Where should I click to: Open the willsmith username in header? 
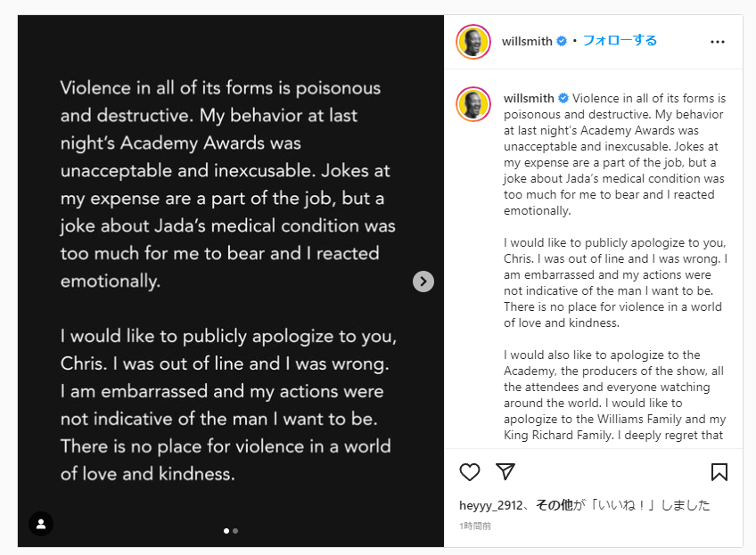click(x=527, y=41)
